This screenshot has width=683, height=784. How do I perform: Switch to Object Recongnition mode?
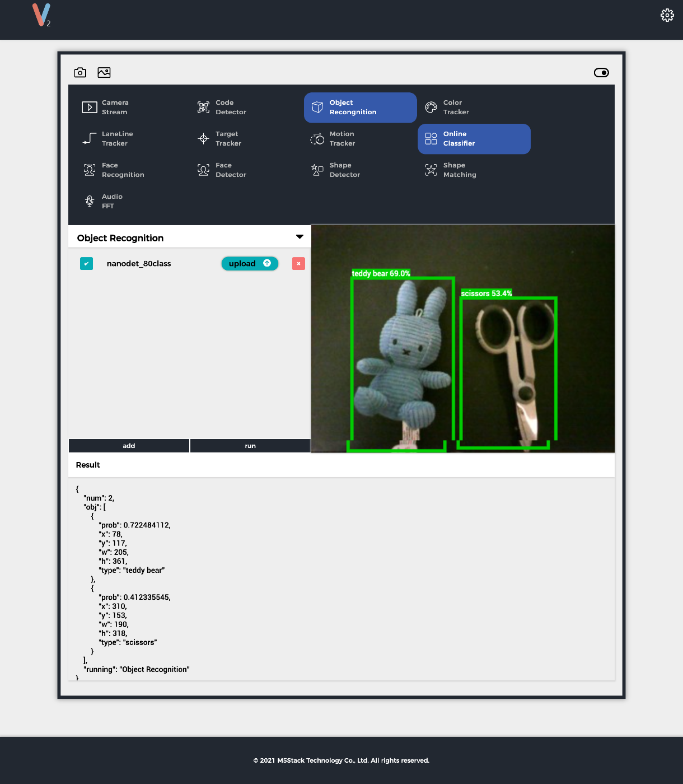pos(361,108)
